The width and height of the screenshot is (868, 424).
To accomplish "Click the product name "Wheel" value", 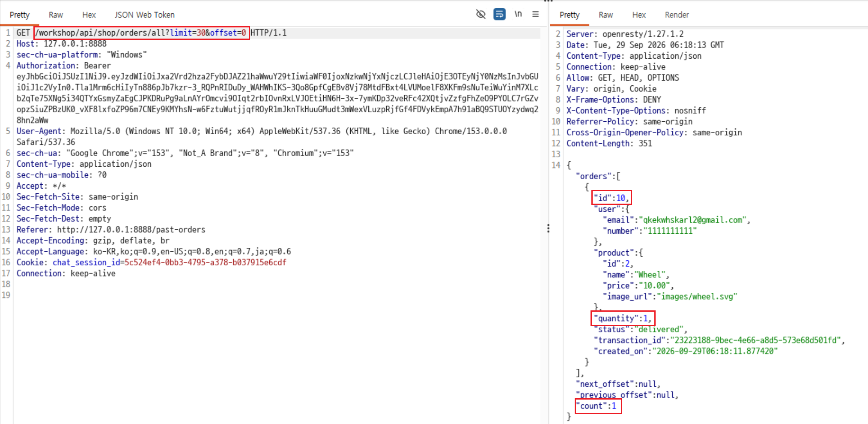I will tap(650, 275).
